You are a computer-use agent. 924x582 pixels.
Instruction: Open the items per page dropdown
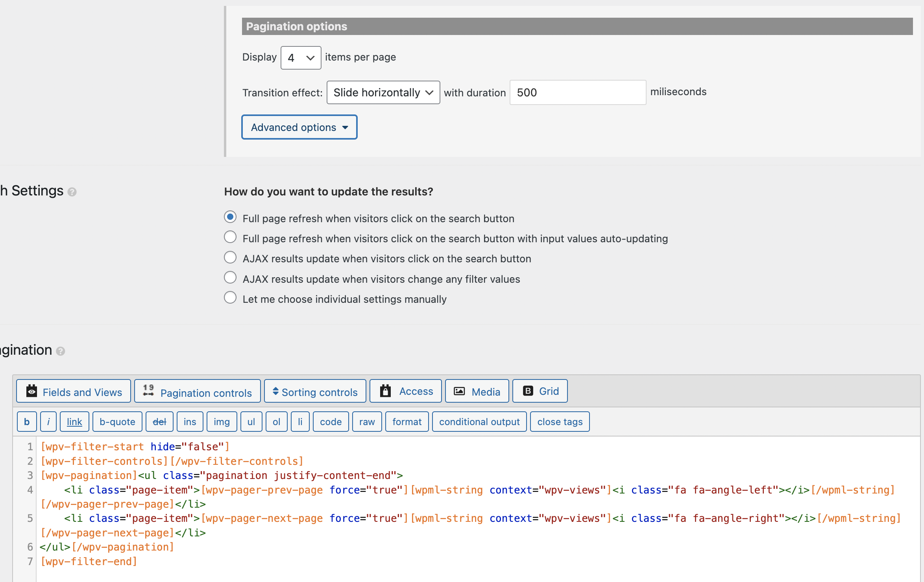[x=301, y=58]
